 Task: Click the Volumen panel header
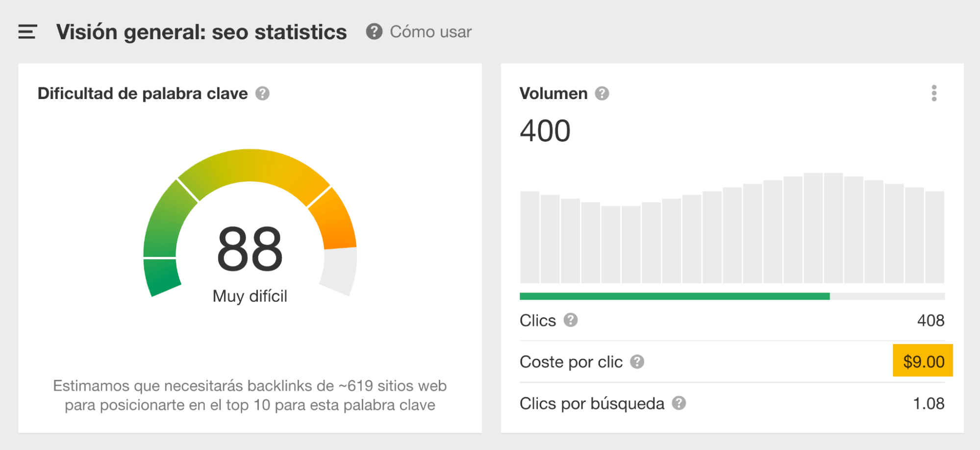pyautogui.click(x=553, y=93)
